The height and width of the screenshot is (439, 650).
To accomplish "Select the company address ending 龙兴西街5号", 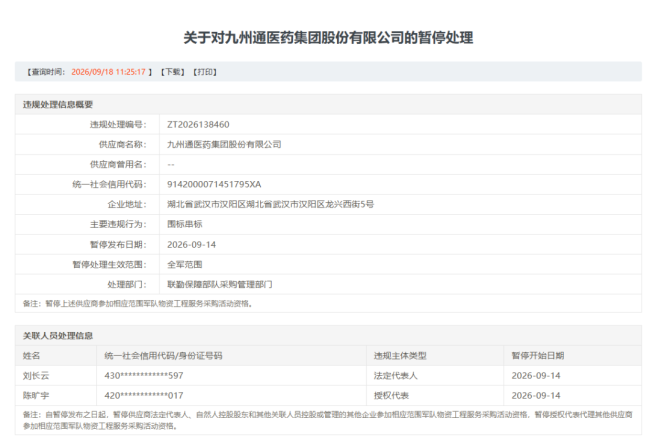I will pyautogui.click(x=270, y=204).
